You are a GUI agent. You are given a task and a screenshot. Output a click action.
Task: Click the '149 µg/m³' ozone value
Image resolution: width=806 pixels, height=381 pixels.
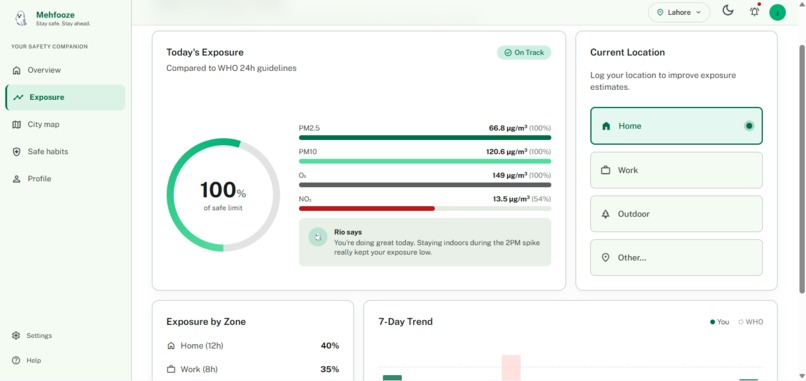pos(509,175)
